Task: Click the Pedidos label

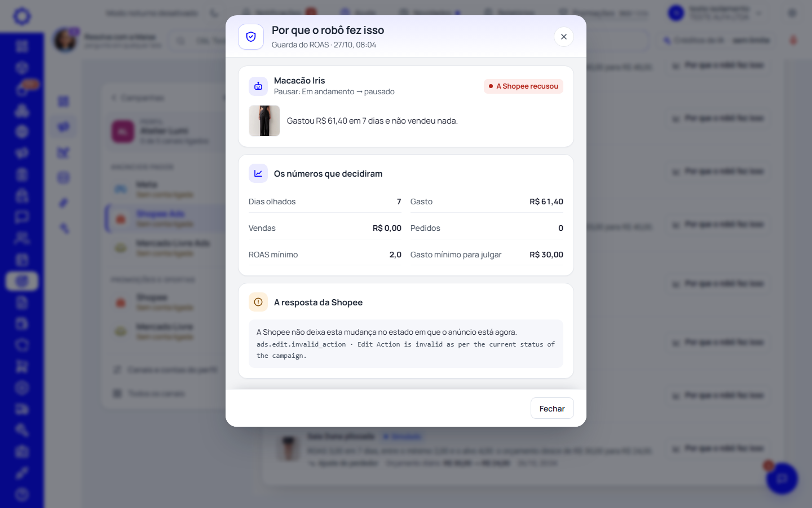Action: pyautogui.click(x=425, y=228)
